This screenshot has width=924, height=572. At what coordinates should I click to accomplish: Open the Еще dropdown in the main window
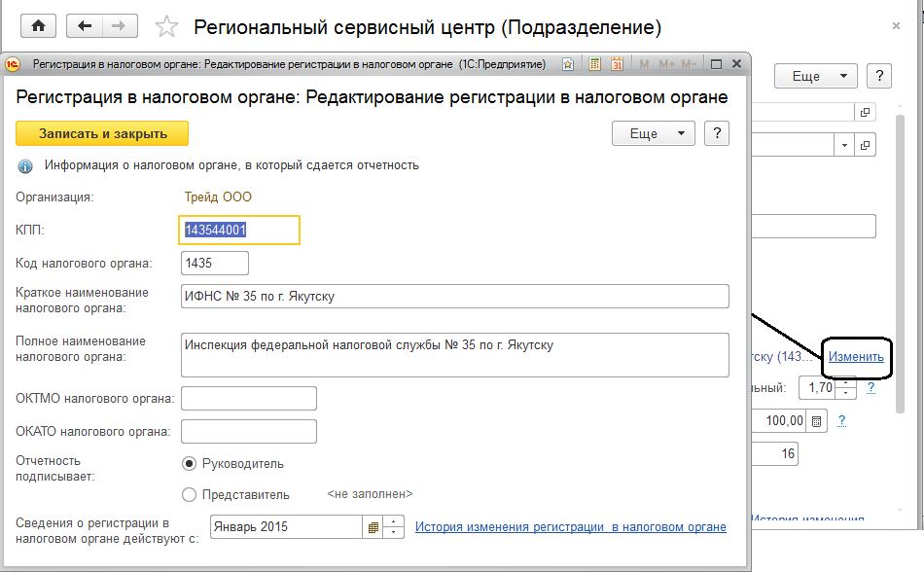[x=815, y=76]
